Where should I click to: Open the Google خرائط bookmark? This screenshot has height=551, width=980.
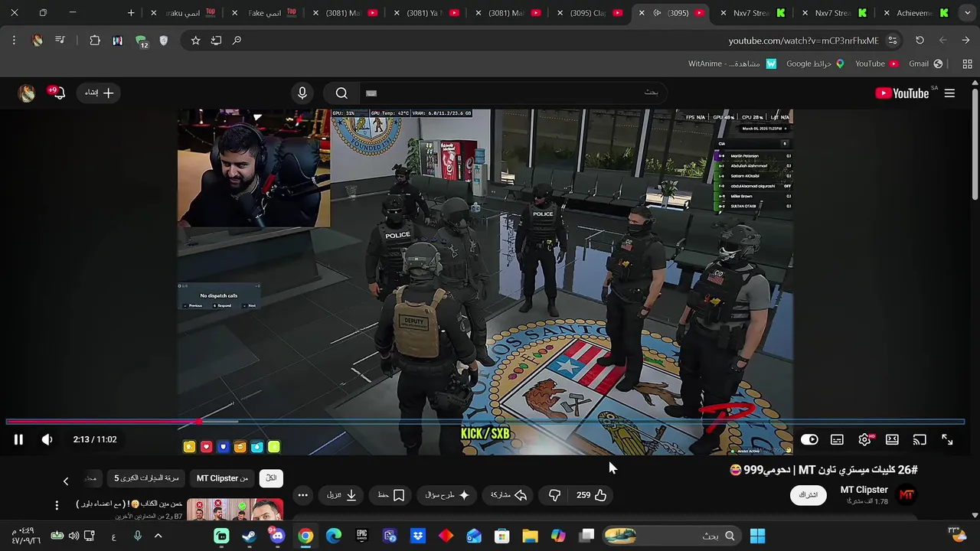815,64
